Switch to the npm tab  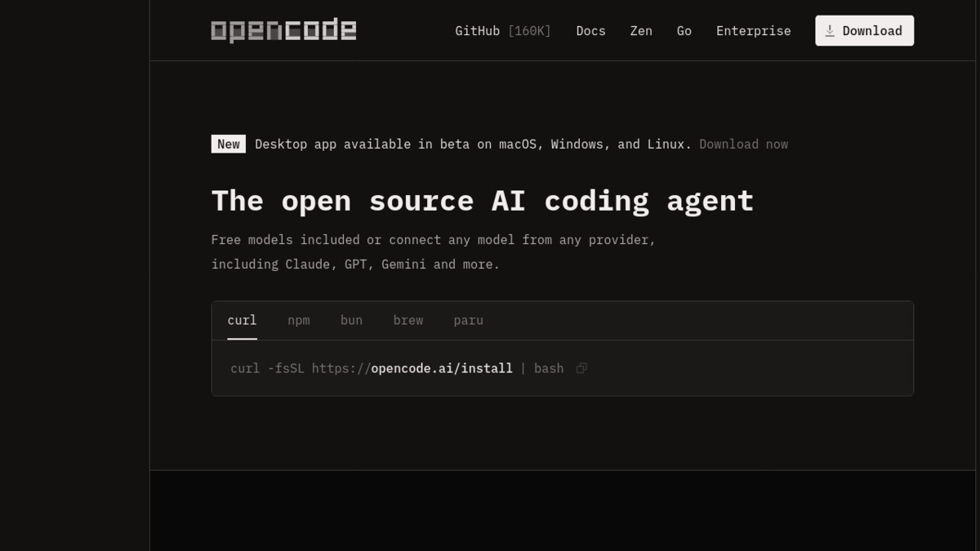click(299, 320)
